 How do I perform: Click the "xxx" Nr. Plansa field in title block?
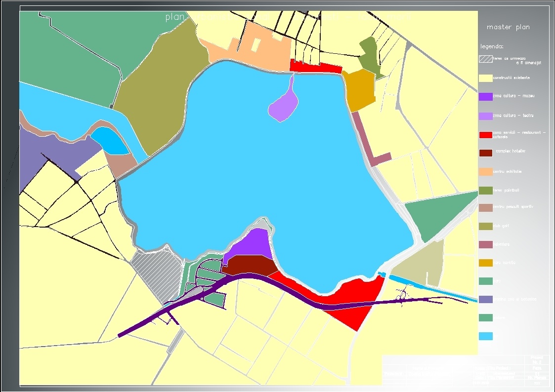tap(537, 383)
